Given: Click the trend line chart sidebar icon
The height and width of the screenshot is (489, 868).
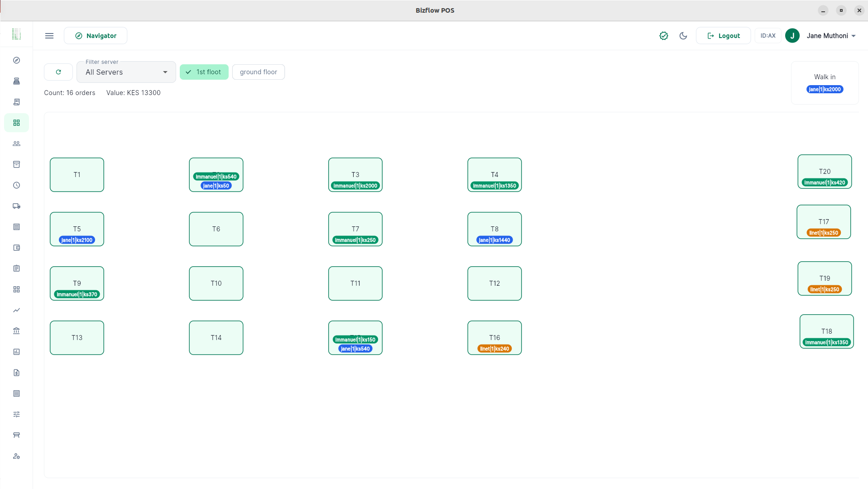Looking at the screenshot, I should pos(17,310).
